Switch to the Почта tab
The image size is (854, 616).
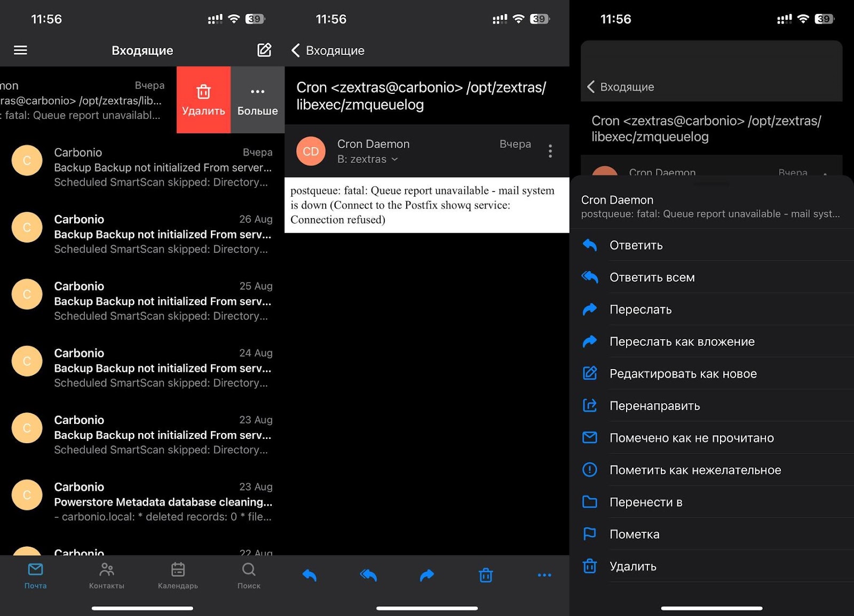click(x=35, y=576)
